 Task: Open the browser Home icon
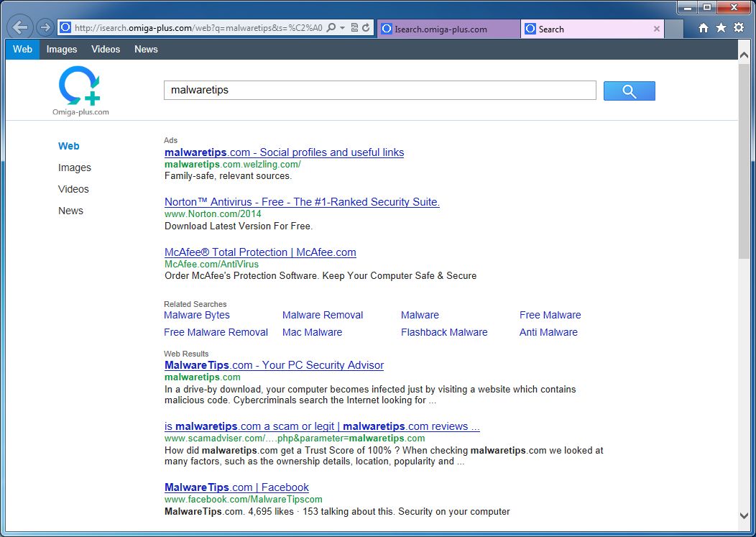(704, 28)
